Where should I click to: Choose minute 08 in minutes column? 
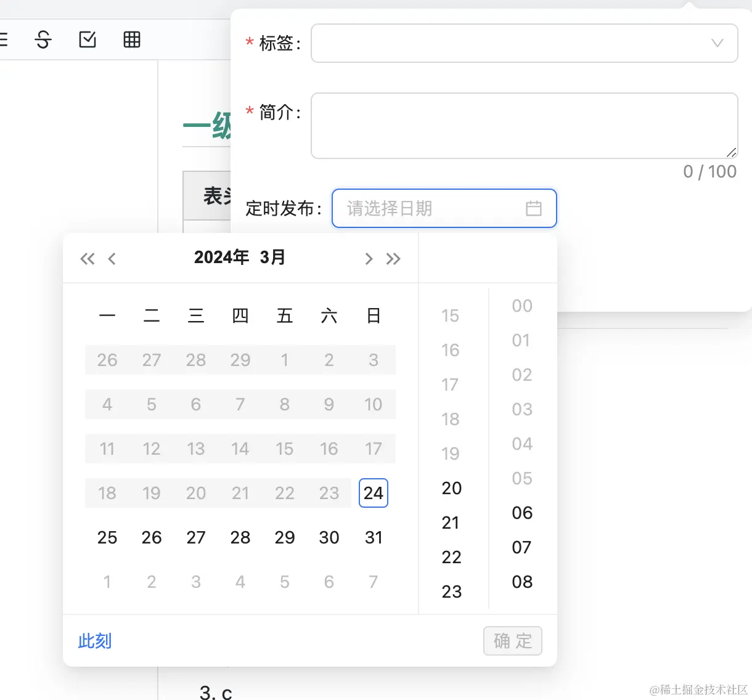pos(522,582)
